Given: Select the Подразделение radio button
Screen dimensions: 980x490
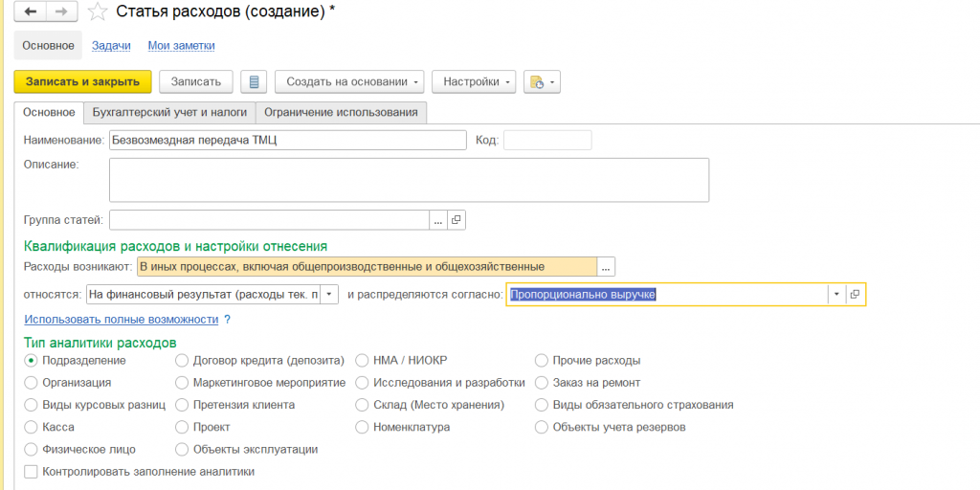Looking at the screenshot, I should pos(31,361).
